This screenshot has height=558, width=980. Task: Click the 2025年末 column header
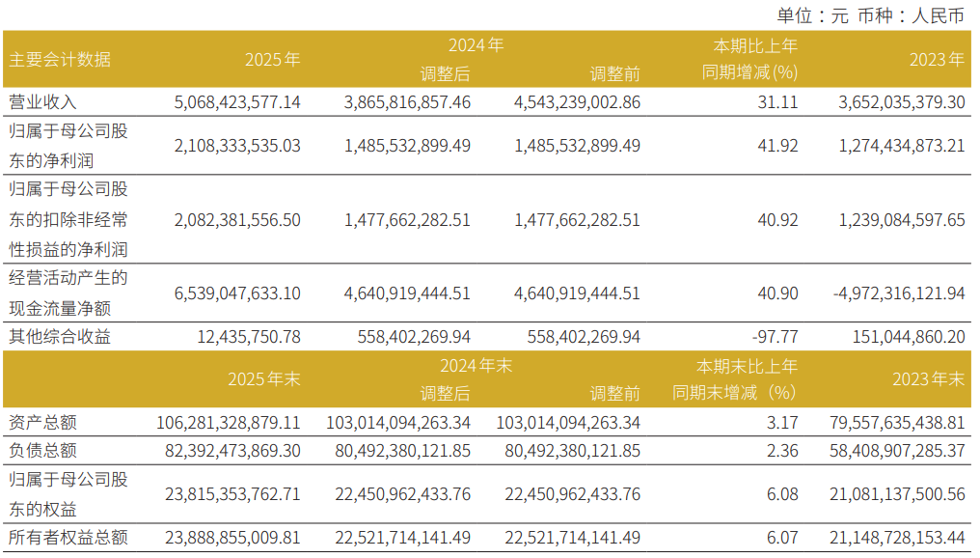pos(263,379)
